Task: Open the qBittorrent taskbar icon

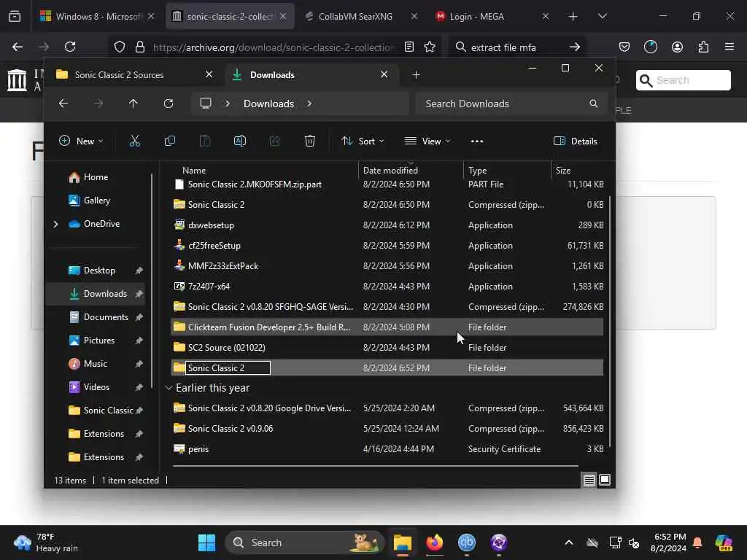Action: [x=466, y=542]
